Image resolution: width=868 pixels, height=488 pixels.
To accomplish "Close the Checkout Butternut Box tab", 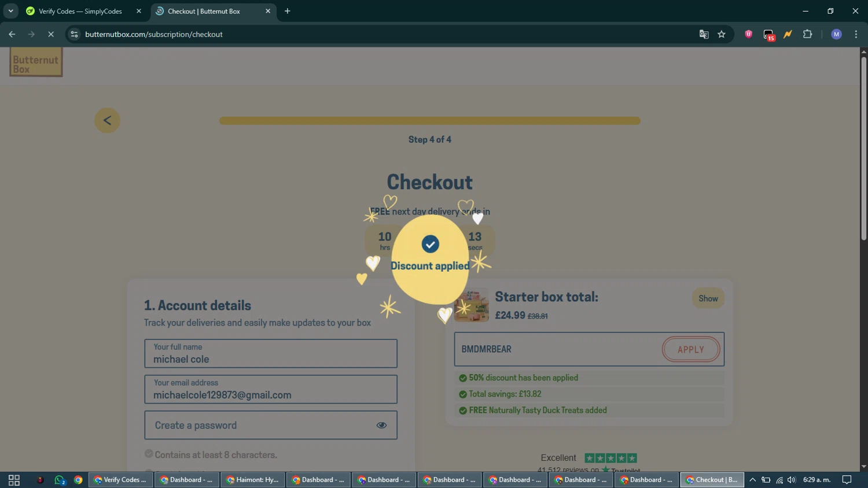I will (268, 11).
